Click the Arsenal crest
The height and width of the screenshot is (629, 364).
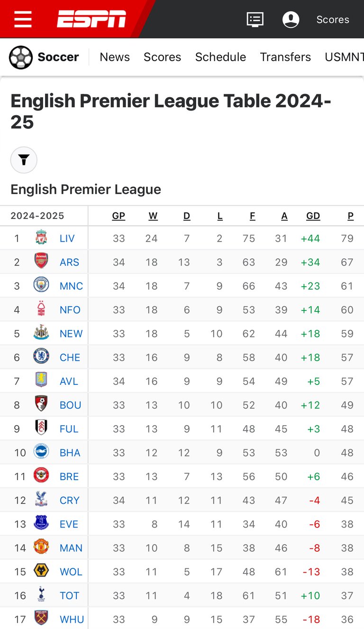[x=41, y=262]
